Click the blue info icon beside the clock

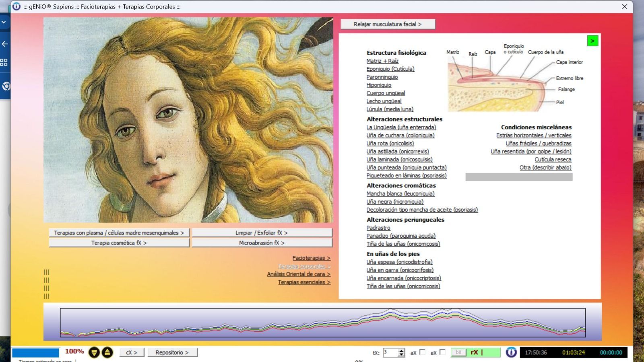pos(511,352)
